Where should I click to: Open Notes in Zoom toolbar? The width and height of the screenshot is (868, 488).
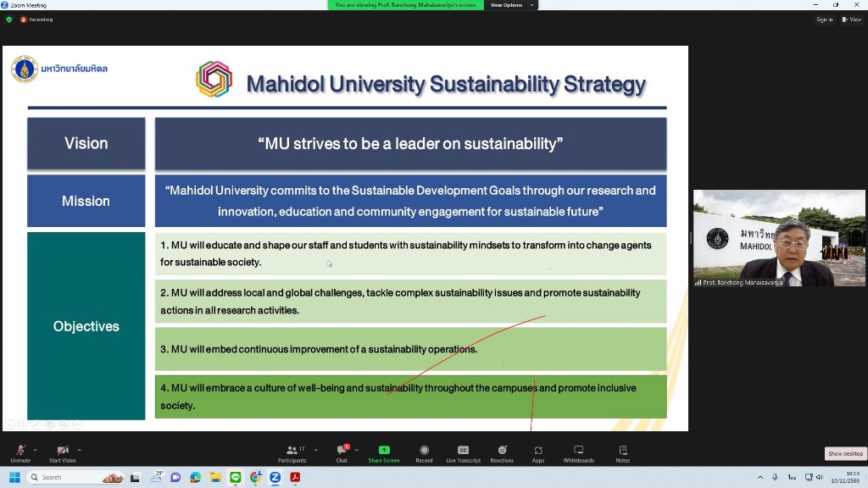tap(623, 453)
